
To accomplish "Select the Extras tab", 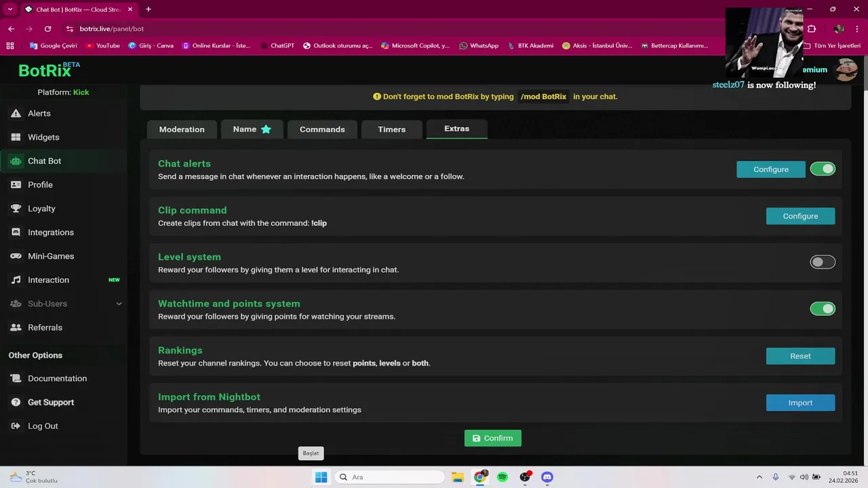I will (x=456, y=129).
